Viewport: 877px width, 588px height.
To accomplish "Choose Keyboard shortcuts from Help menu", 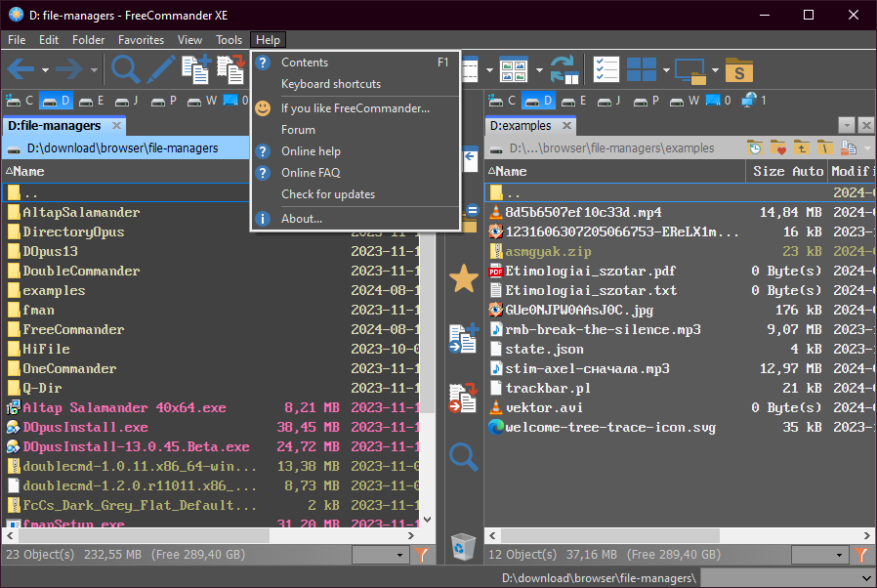I will click(x=331, y=84).
